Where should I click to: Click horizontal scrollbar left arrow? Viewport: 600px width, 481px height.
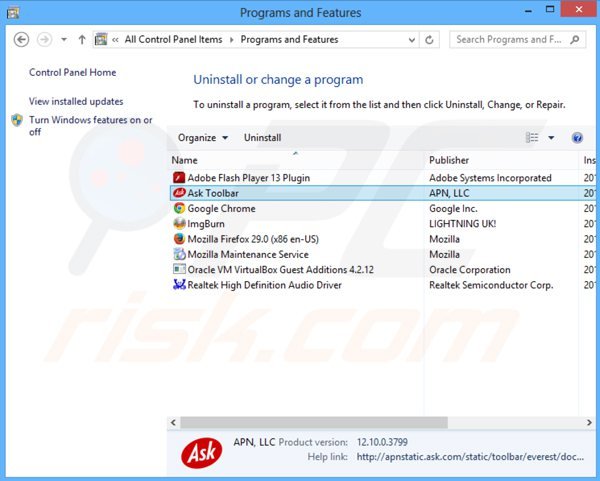pos(173,422)
